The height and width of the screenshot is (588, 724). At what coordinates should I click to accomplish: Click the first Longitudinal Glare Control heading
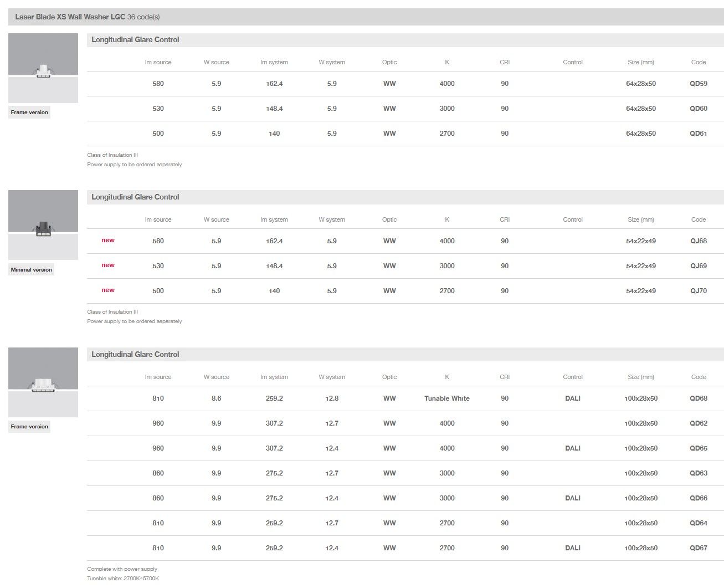[135, 40]
